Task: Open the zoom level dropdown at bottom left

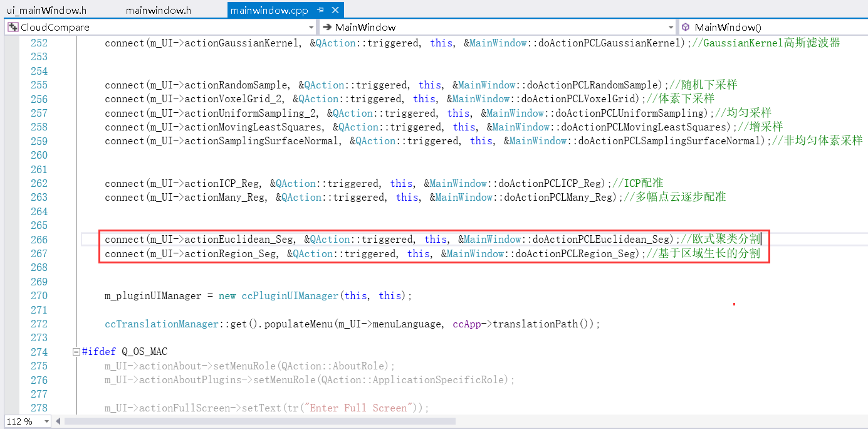Action: [46, 421]
